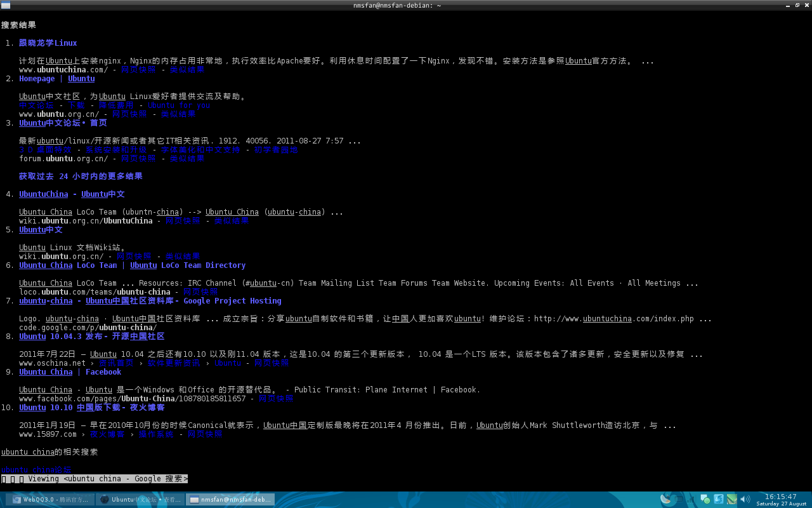Open 网页快照 for www.15897.com

pyautogui.click(x=205, y=434)
